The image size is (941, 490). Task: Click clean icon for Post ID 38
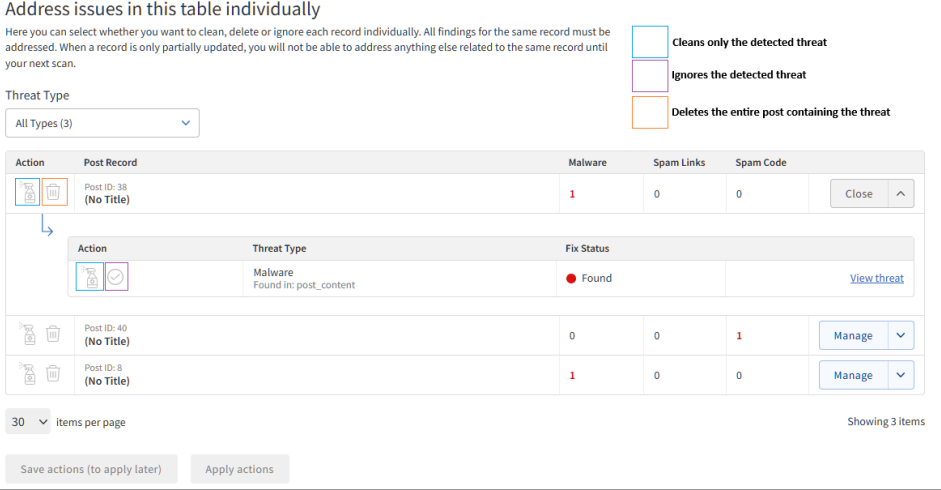click(x=28, y=192)
